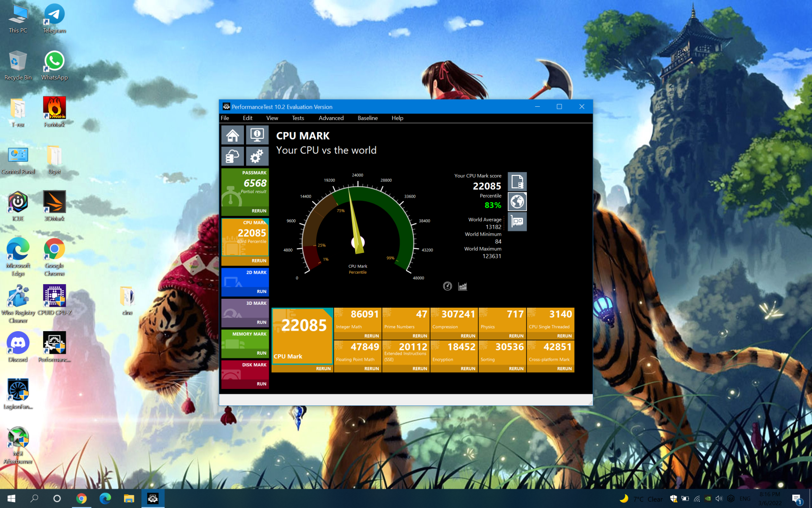Image resolution: width=812 pixels, height=508 pixels.
Task: Run the Disk Mark test
Action: click(x=262, y=384)
